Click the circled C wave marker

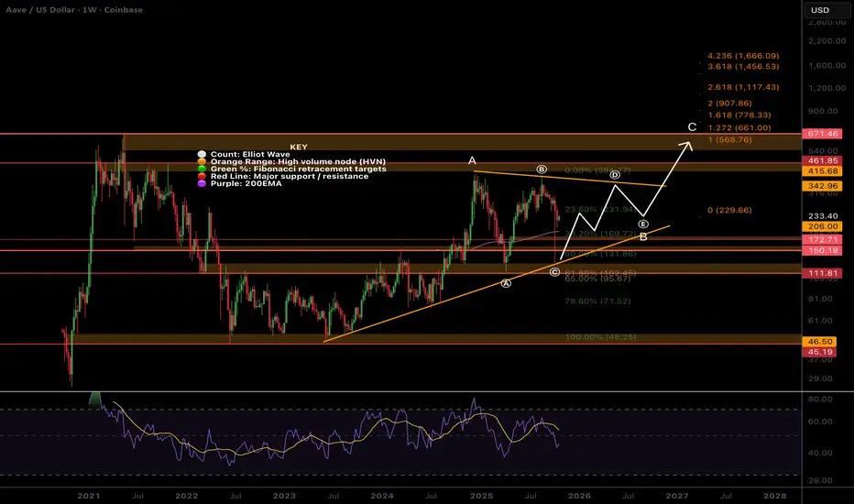tap(554, 272)
